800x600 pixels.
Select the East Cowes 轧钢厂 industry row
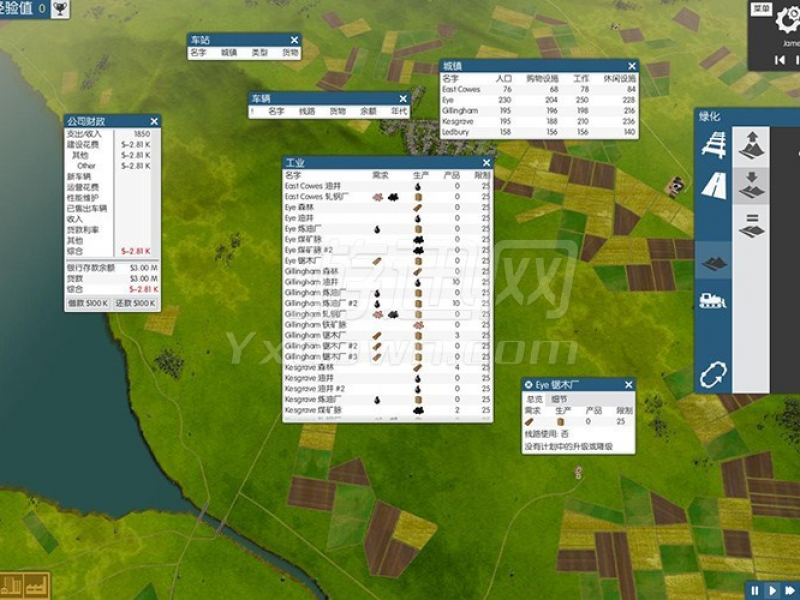[388, 197]
